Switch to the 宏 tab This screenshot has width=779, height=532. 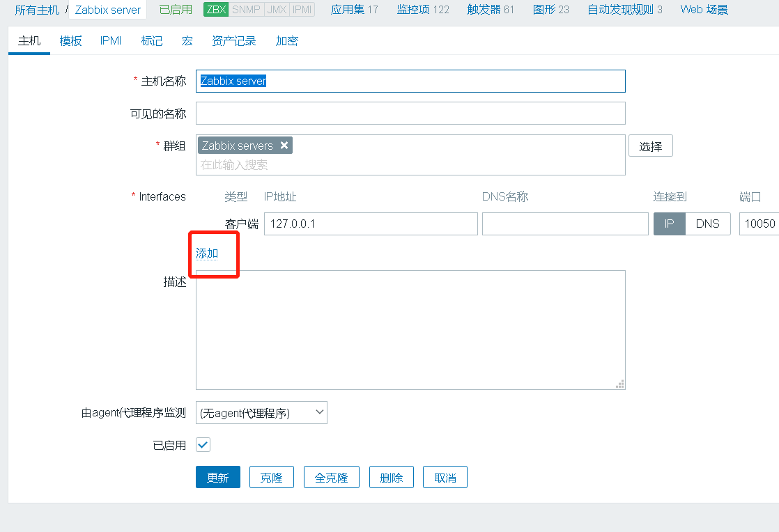(187, 40)
